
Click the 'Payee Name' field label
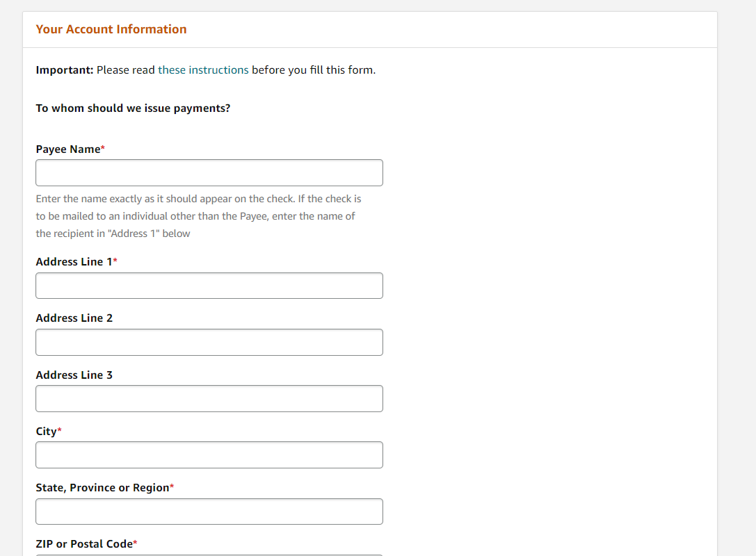(68, 149)
